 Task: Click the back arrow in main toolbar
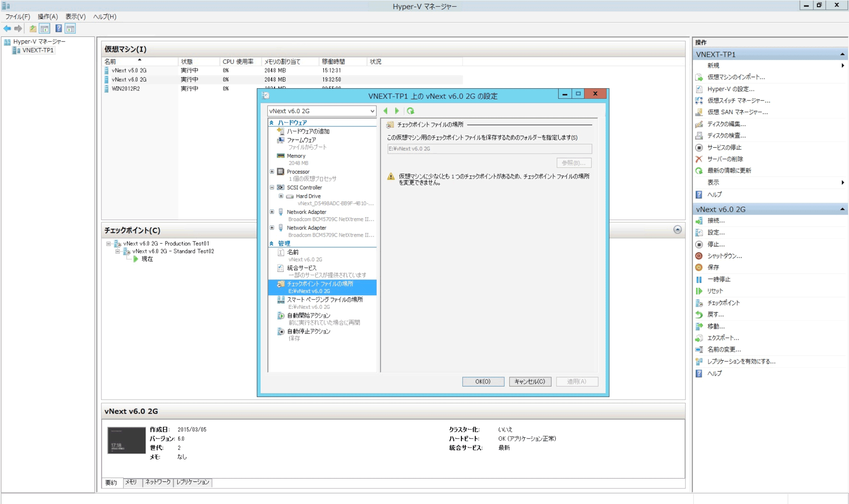coord(7,28)
